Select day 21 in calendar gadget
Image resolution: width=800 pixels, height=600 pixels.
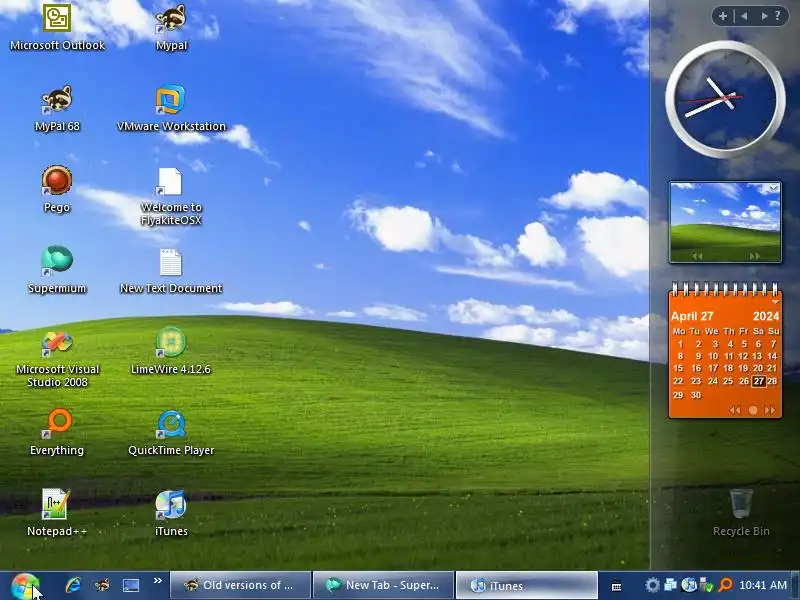point(772,368)
